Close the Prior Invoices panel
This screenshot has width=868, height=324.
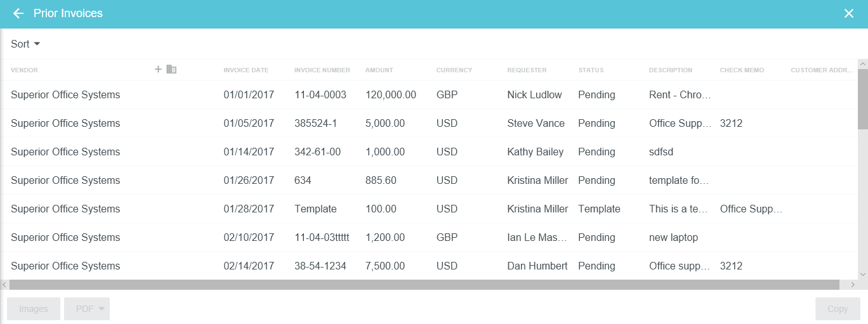[x=849, y=13]
